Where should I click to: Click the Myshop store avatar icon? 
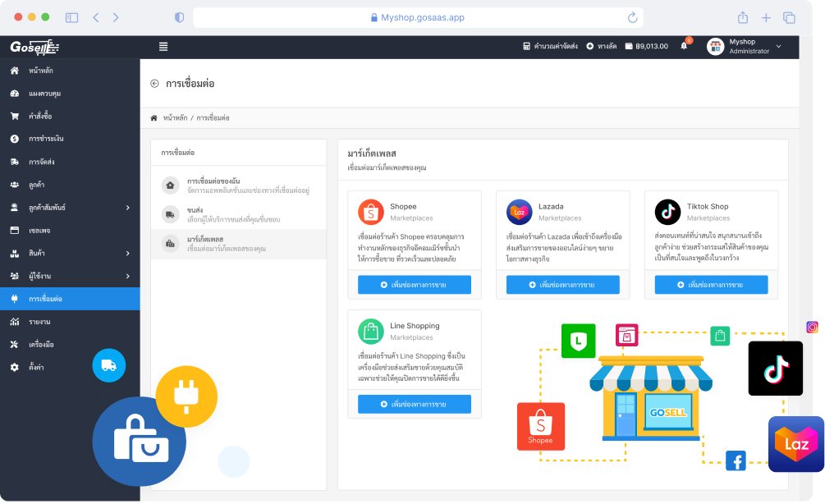click(x=716, y=47)
